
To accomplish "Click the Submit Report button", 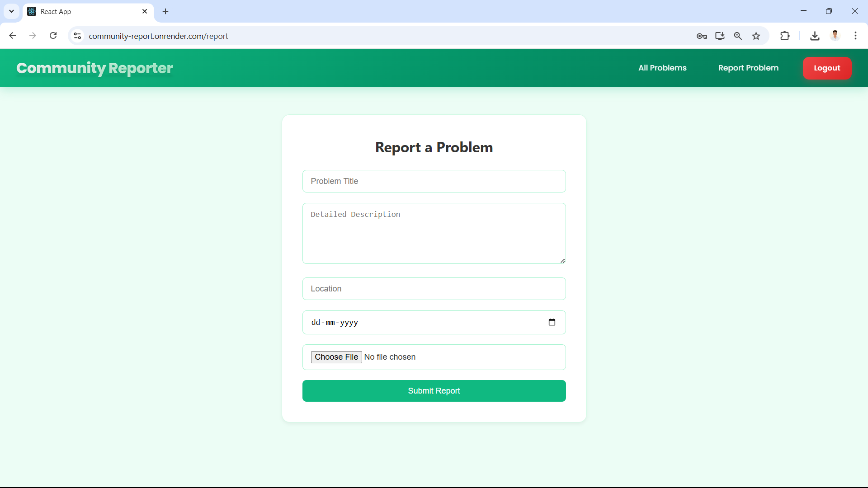I will click(434, 391).
